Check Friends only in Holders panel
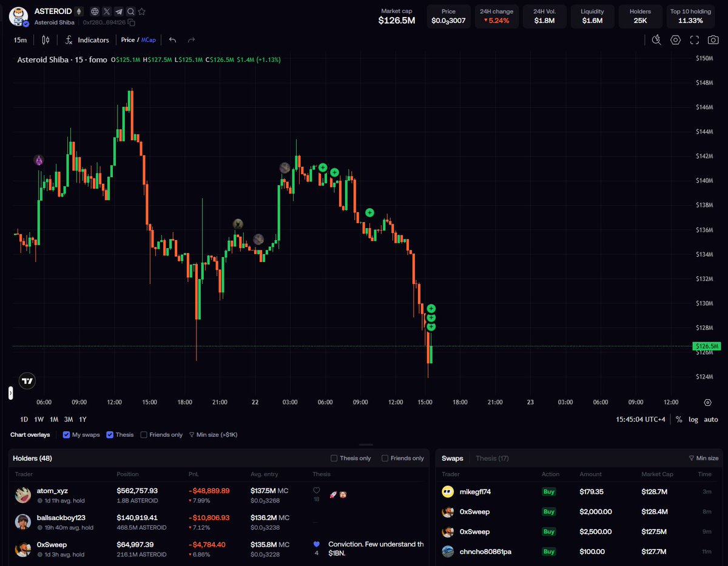 tap(385, 458)
